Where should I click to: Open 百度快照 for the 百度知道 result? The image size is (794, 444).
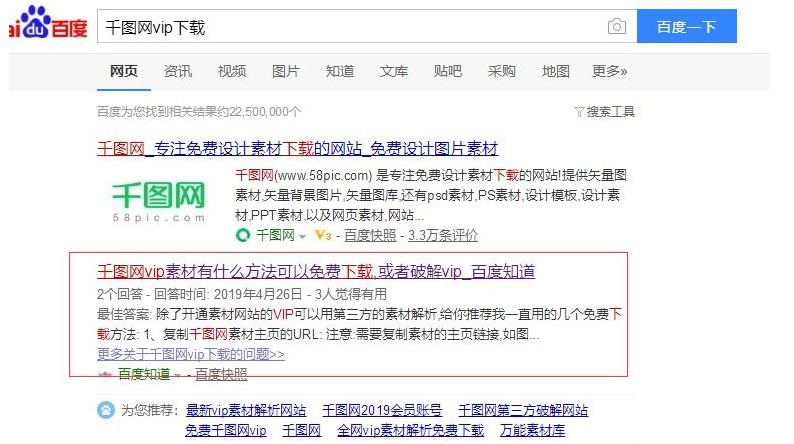(x=221, y=374)
